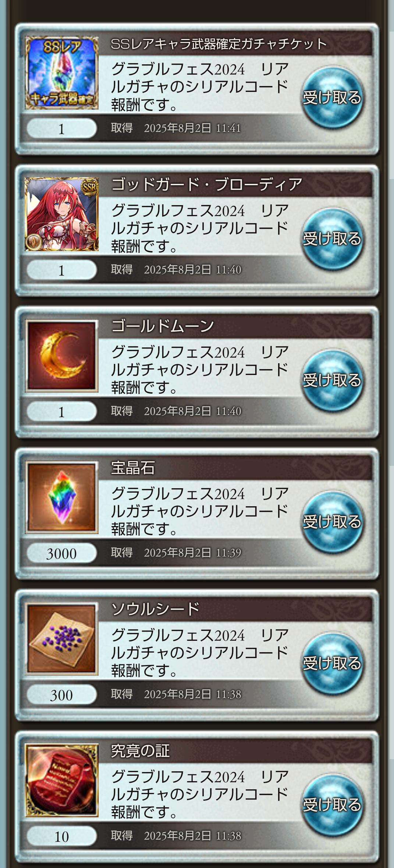Tap the 3000 quantity badge
The image size is (394, 868).
pyautogui.click(x=61, y=553)
